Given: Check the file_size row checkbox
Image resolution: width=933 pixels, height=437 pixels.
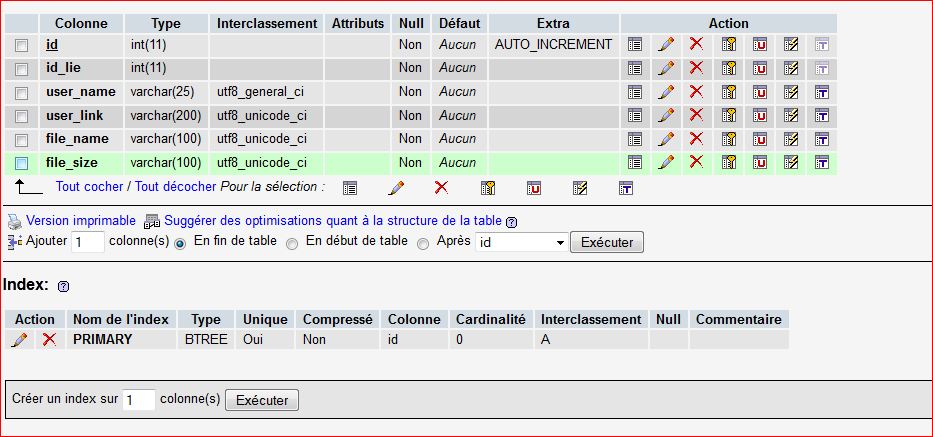Looking at the screenshot, I should pos(21,163).
